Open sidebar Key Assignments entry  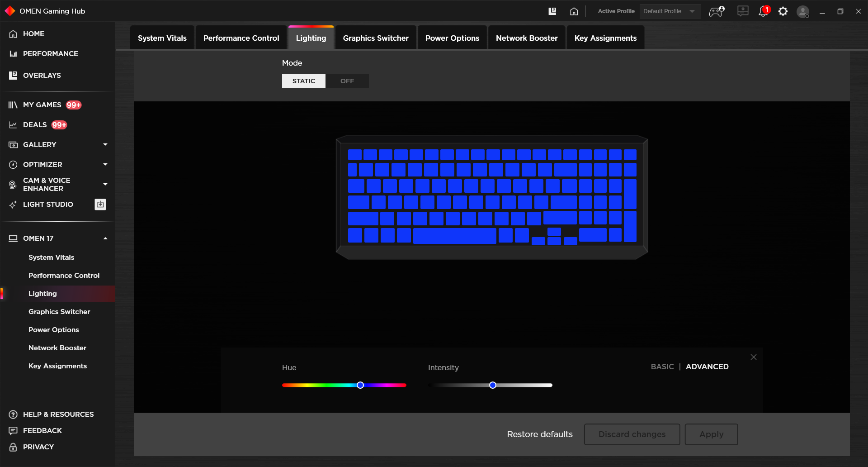[x=57, y=366]
